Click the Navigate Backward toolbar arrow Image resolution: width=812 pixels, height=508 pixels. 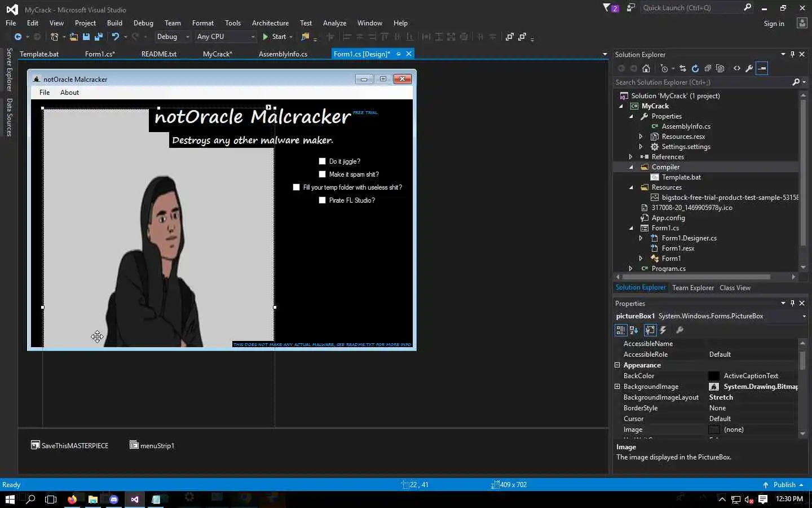click(x=18, y=37)
